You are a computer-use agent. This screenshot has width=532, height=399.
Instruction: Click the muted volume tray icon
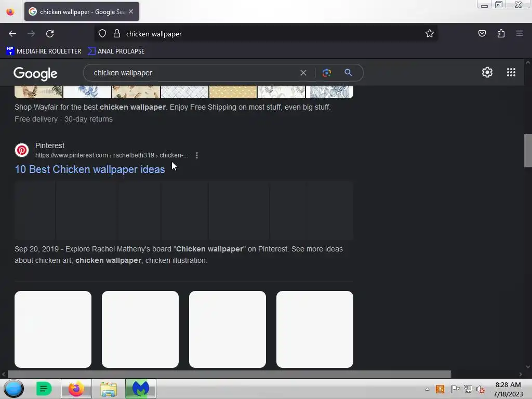pyautogui.click(x=481, y=389)
